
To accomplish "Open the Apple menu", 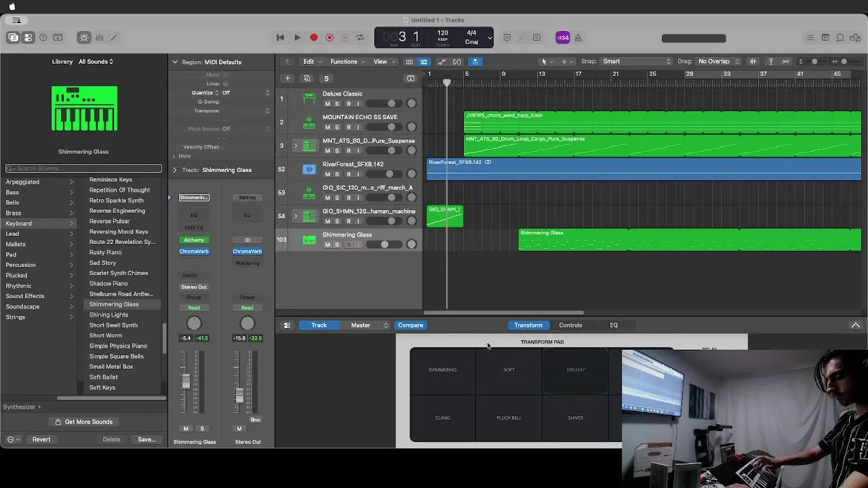I will click(12, 7).
